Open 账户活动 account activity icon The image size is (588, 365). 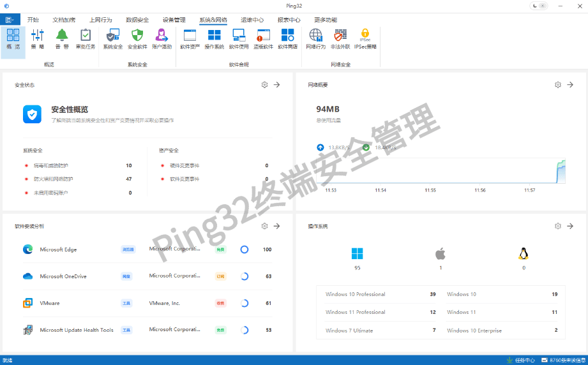pyautogui.click(x=162, y=38)
